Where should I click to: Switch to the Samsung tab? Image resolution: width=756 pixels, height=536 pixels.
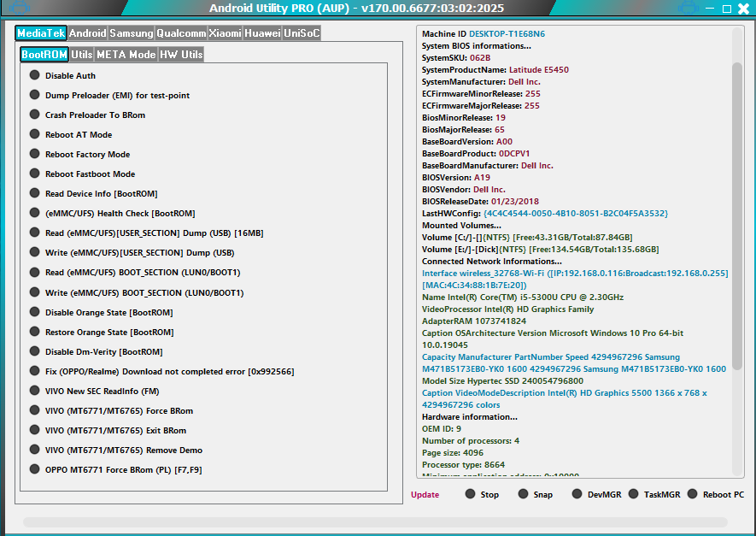pyautogui.click(x=131, y=32)
